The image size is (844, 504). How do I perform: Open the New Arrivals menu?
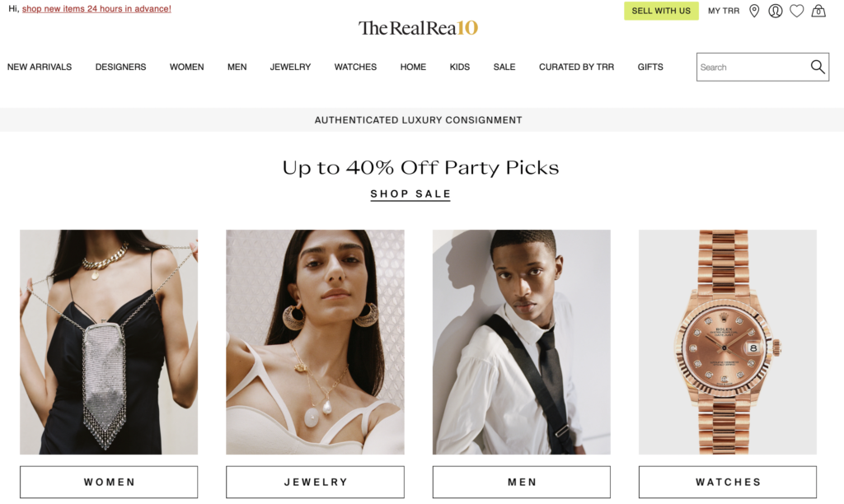coord(40,67)
